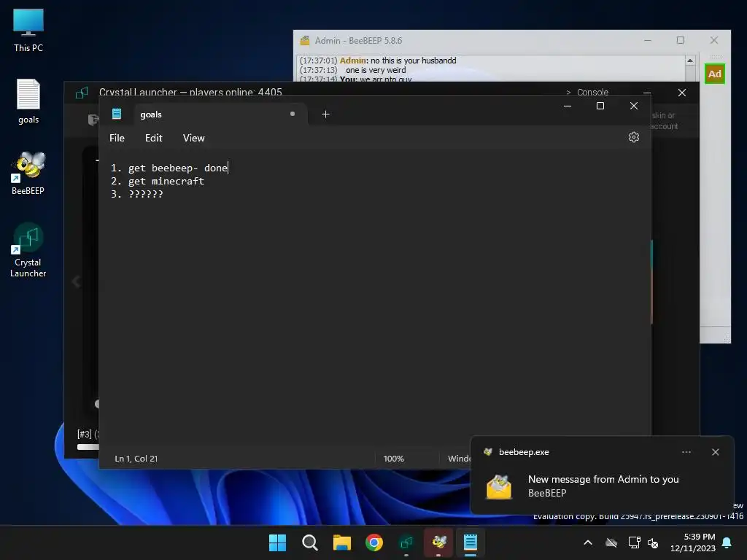This screenshot has height=560, width=747.
Task: Open beebeep.exe notification options menu
Action: pyautogui.click(x=686, y=452)
